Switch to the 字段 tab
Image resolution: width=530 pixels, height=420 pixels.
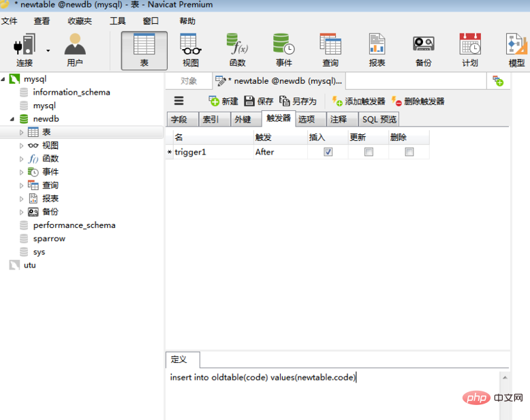click(x=183, y=119)
